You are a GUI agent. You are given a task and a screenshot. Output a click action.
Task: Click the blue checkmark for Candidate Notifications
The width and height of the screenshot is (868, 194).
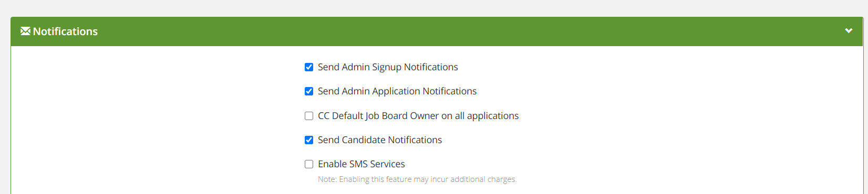click(309, 140)
